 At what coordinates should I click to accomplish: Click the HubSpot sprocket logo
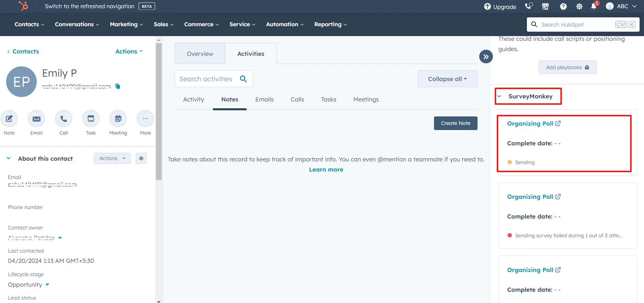coord(23,6)
